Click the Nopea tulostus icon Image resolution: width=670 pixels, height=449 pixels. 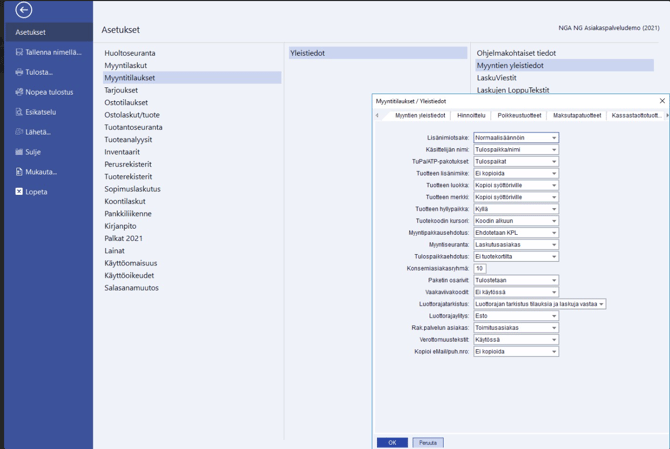click(x=19, y=92)
